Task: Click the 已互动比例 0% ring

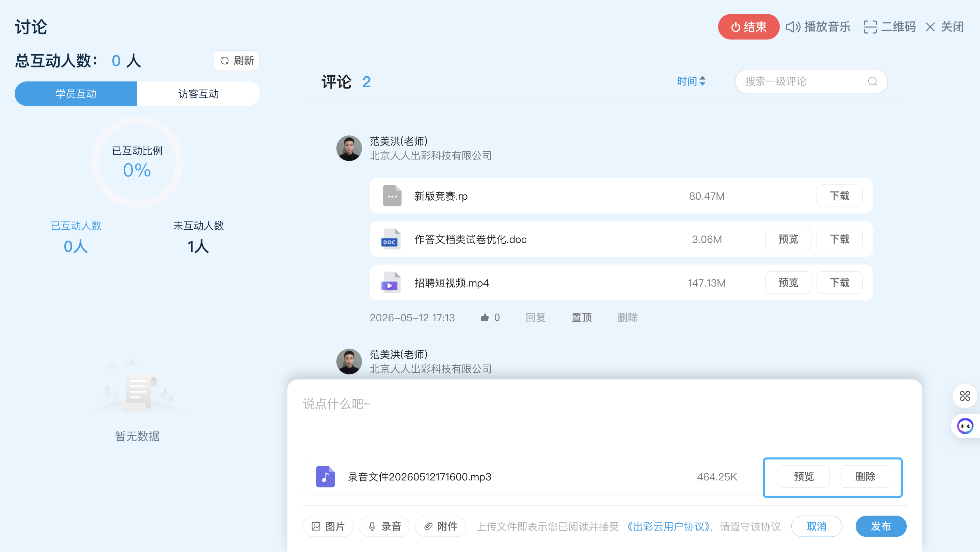Action: pos(137,162)
